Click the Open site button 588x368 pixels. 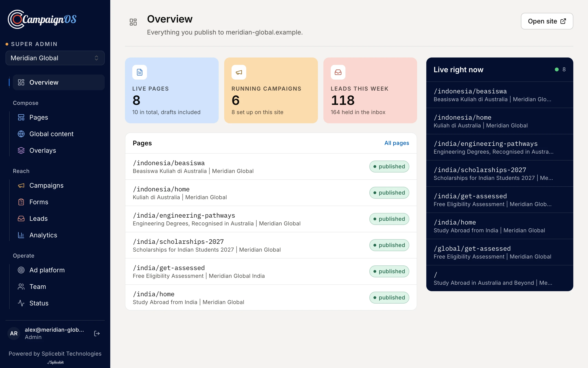pos(547,21)
